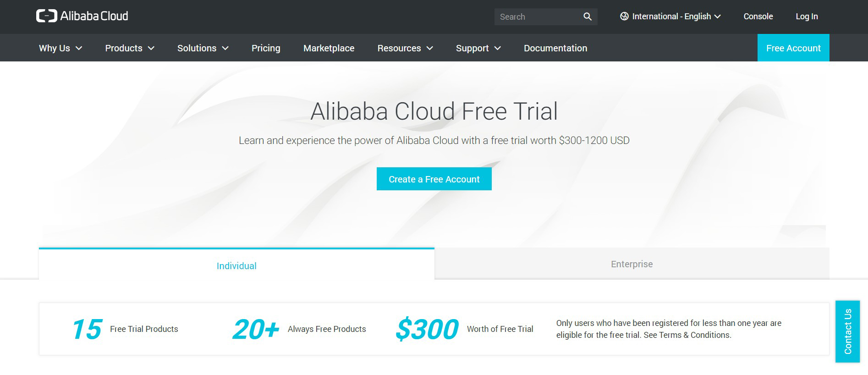The image size is (868, 375).
Task: Click the search magnifier icon
Action: (x=587, y=17)
